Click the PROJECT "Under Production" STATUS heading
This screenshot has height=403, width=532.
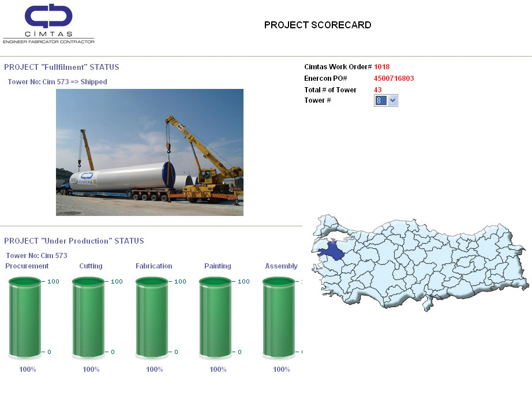74,241
